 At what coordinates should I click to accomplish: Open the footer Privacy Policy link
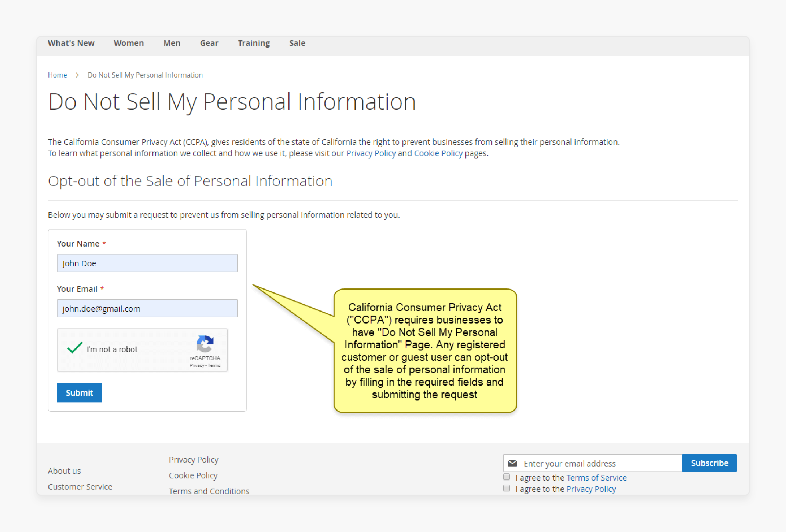[194, 460]
